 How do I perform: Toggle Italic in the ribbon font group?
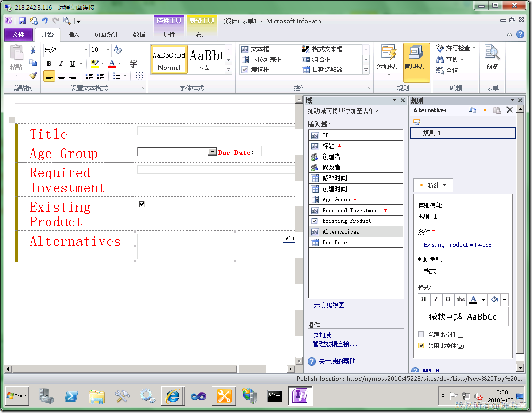pyautogui.click(x=61, y=63)
